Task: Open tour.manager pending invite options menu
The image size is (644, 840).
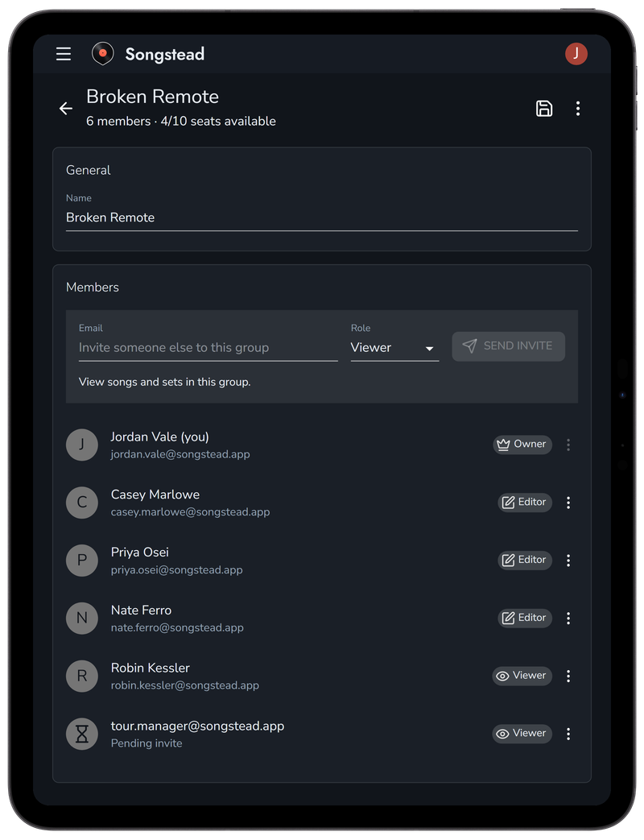Action: [568, 734]
